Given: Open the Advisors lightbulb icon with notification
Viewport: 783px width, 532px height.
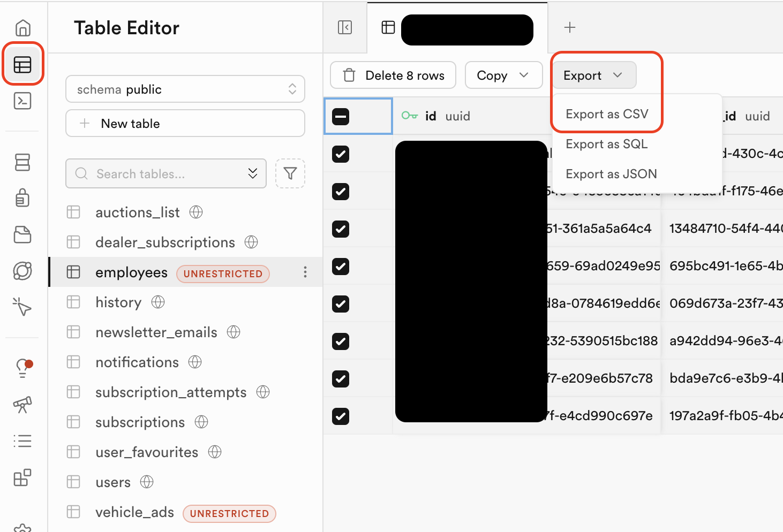Looking at the screenshot, I should 22,368.
